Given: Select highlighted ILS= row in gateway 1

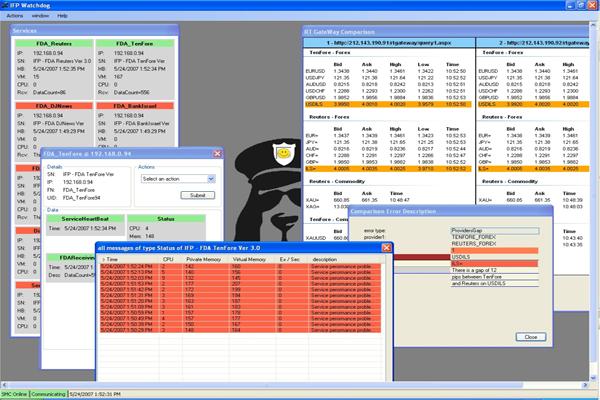Looking at the screenshot, I should 388,169.
